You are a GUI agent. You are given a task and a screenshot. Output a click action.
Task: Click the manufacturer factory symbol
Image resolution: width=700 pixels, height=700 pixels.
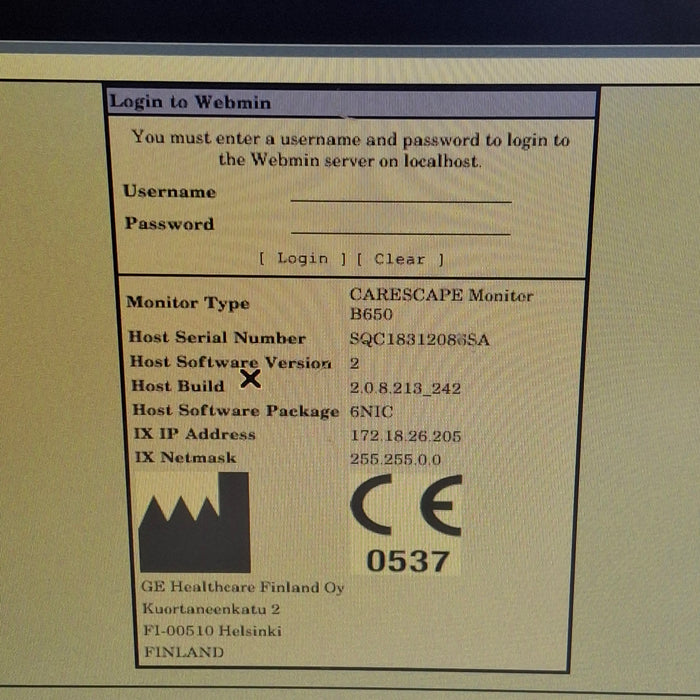(194, 522)
